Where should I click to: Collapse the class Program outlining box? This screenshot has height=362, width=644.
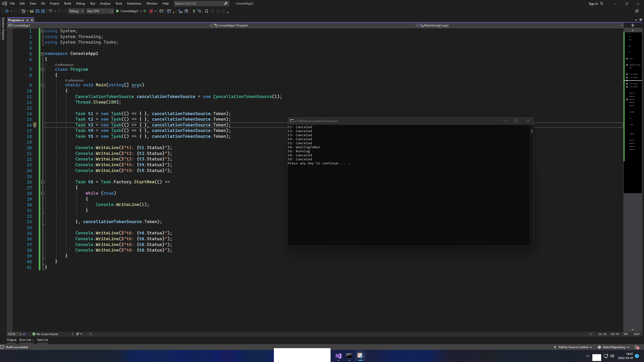[43, 69]
